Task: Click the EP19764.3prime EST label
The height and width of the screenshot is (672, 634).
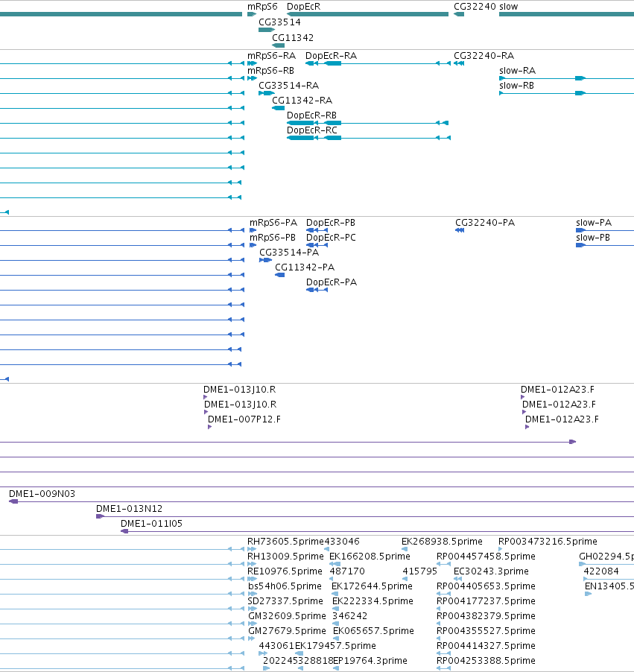Action: [370, 660]
